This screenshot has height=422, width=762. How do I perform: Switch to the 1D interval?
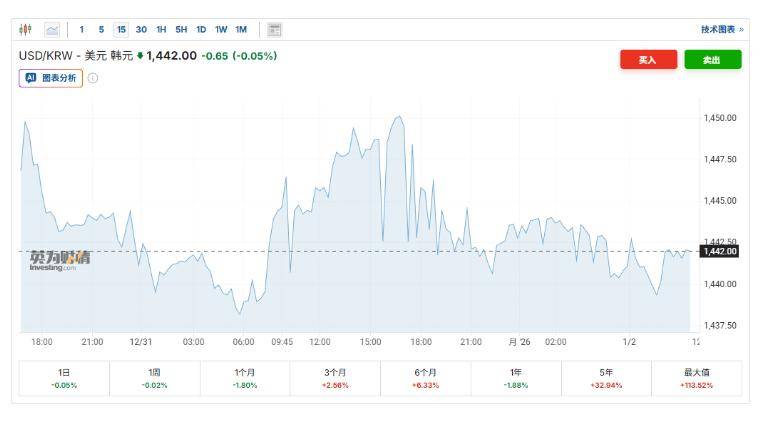pos(201,29)
